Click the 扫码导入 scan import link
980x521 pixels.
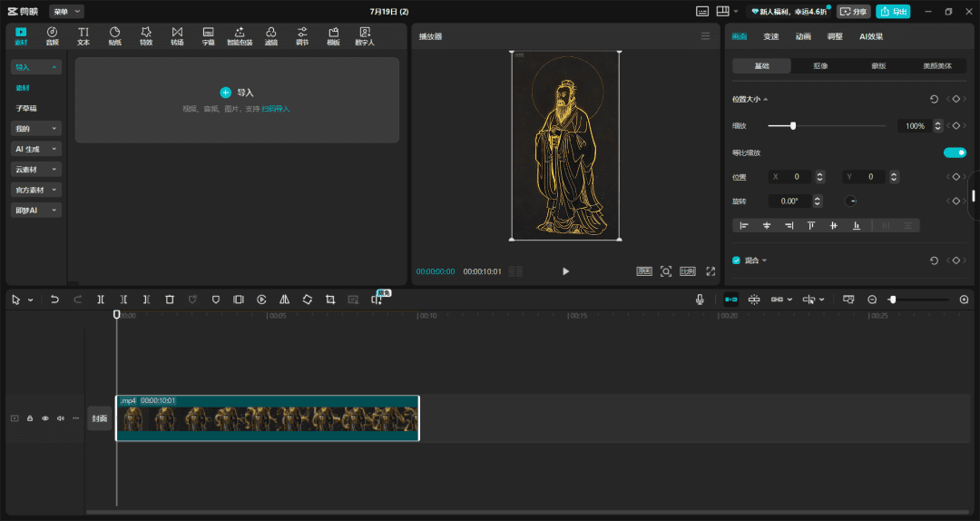pyautogui.click(x=276, y=109)
